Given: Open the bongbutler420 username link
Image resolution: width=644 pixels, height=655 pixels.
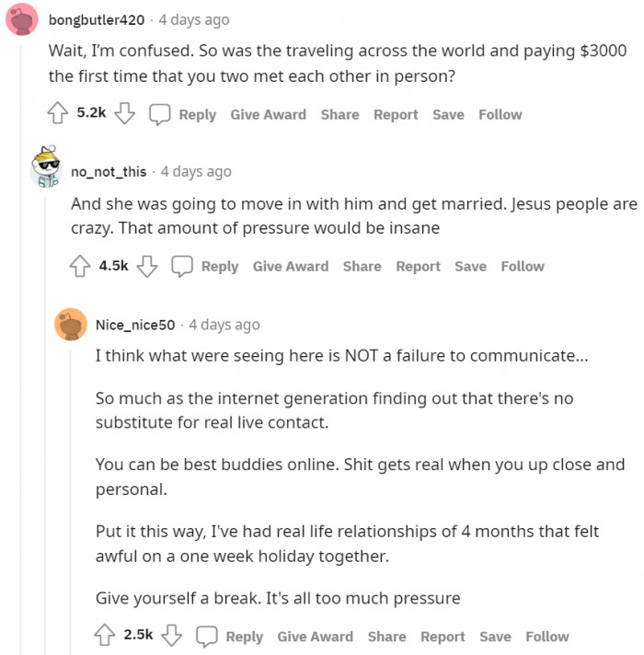Looking at the screenshot, I should [x=96, y=19].
